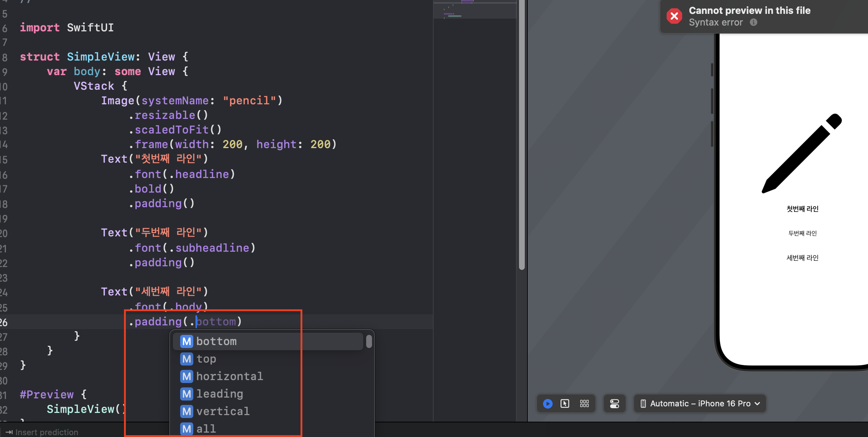The image size is (868, 437).
Task: Start the Live preview mode button
Action: 547,403
